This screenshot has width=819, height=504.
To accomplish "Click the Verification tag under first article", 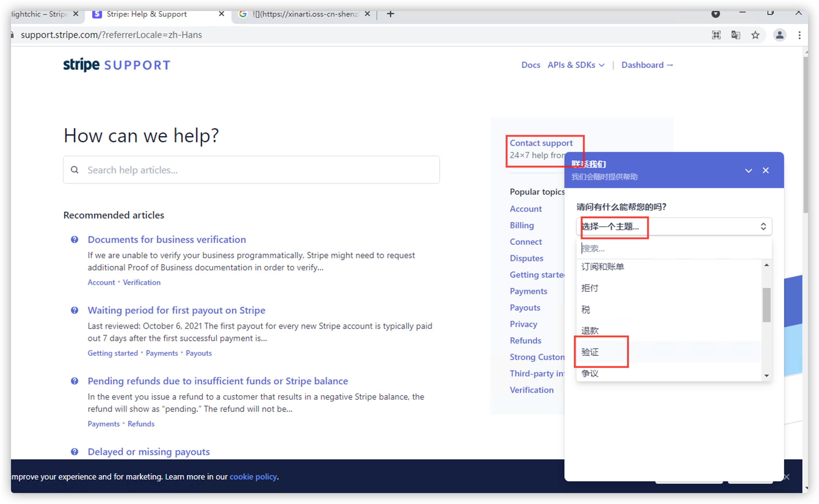I will click(141, 282).
